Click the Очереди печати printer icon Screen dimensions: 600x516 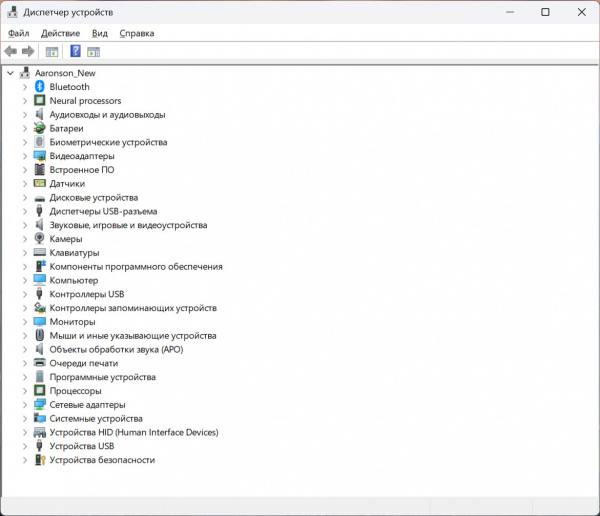point(40,363)
